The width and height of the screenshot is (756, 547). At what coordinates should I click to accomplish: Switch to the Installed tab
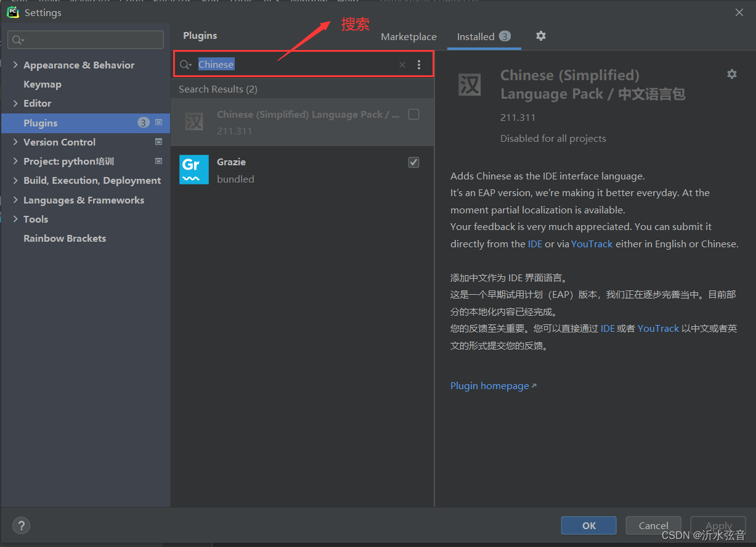click(484, 37)
